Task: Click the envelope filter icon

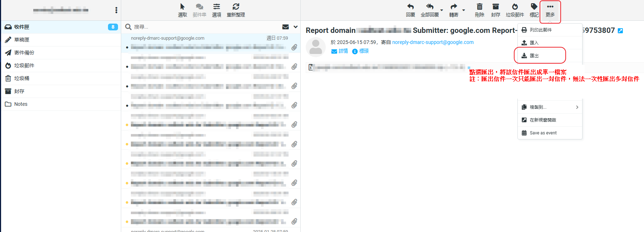Action: (x=285, y=27)
